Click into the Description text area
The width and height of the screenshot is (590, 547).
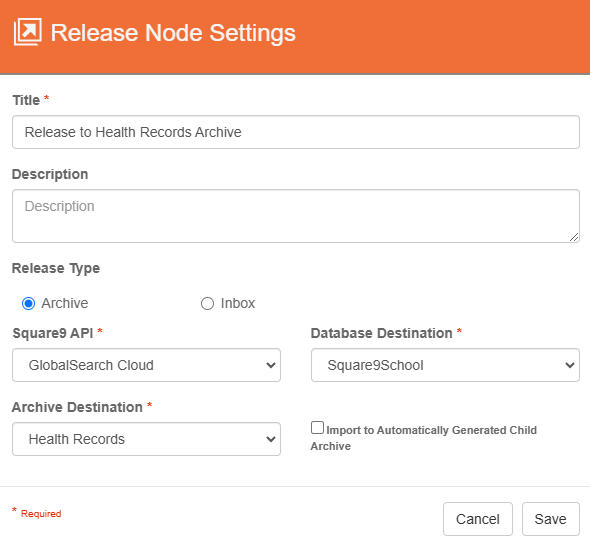(x=296, y=216)
